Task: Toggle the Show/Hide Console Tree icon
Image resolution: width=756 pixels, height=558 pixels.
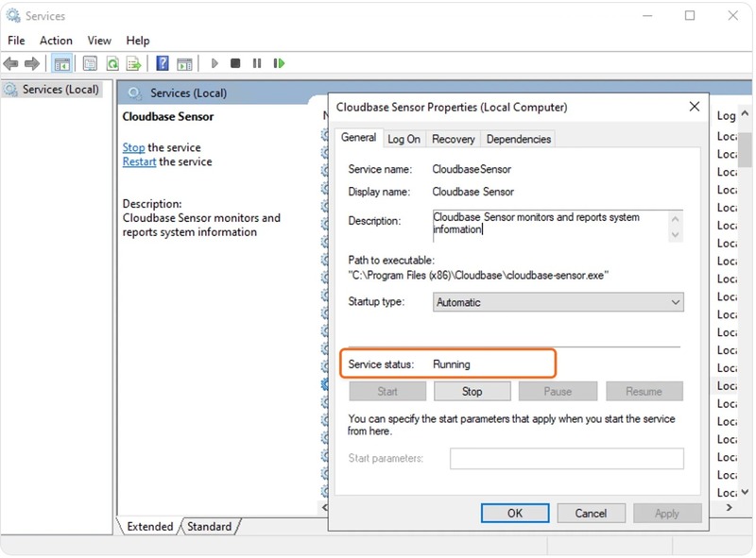Action: (x=60, y=63)
